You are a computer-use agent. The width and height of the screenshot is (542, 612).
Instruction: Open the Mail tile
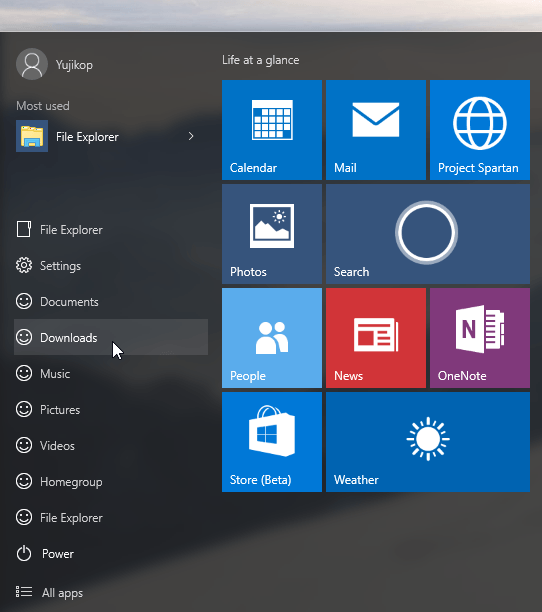[x=376, y=130]
